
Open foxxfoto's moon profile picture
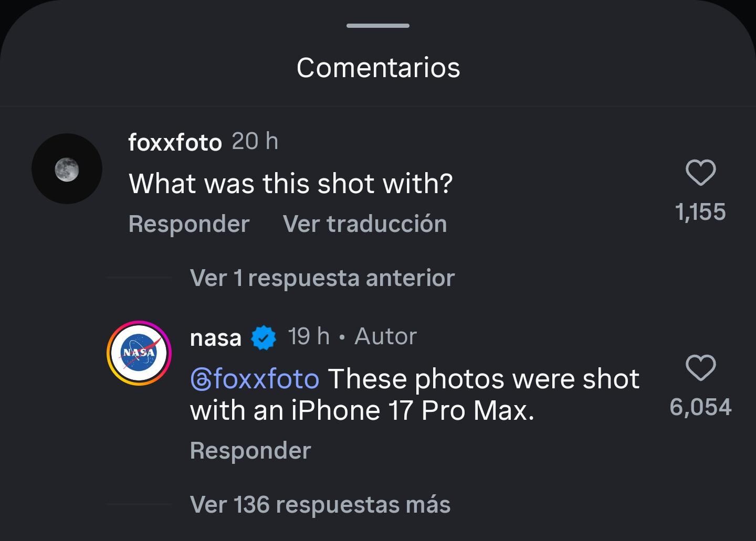pyautogui.click(x=67, y=168)
